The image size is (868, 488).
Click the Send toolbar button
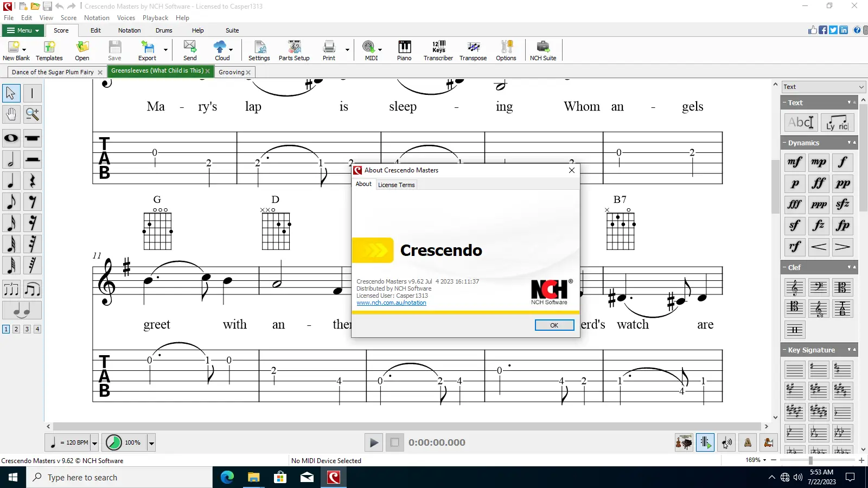[x=190, y=50]
